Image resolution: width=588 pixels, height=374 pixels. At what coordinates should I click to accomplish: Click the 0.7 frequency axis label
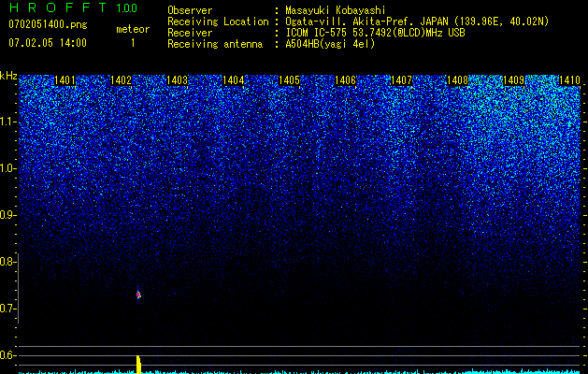(x=8, y=309)
